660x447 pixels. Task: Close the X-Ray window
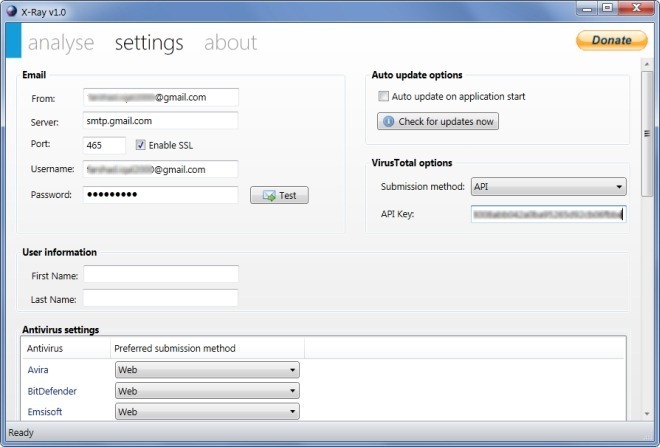[x=636, y=8]
